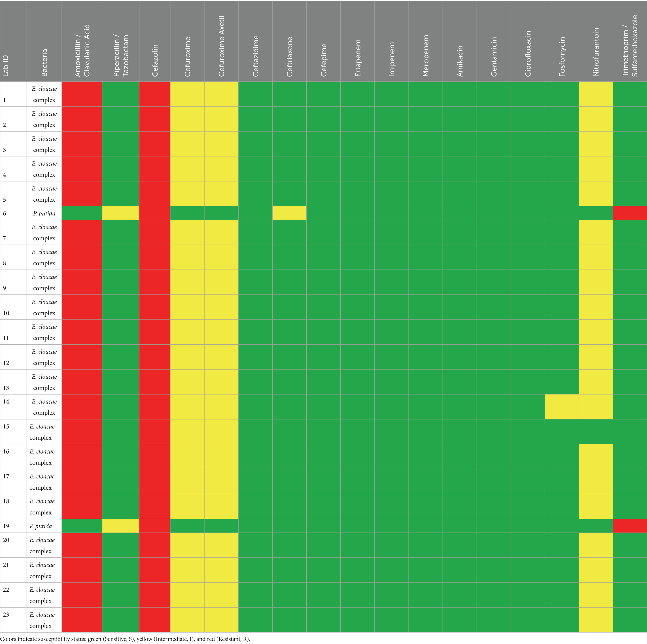Click green Nitrofurantoin cell for Lab ID 15
This screenshot has height=644, width=647.
tap(596, 432)
